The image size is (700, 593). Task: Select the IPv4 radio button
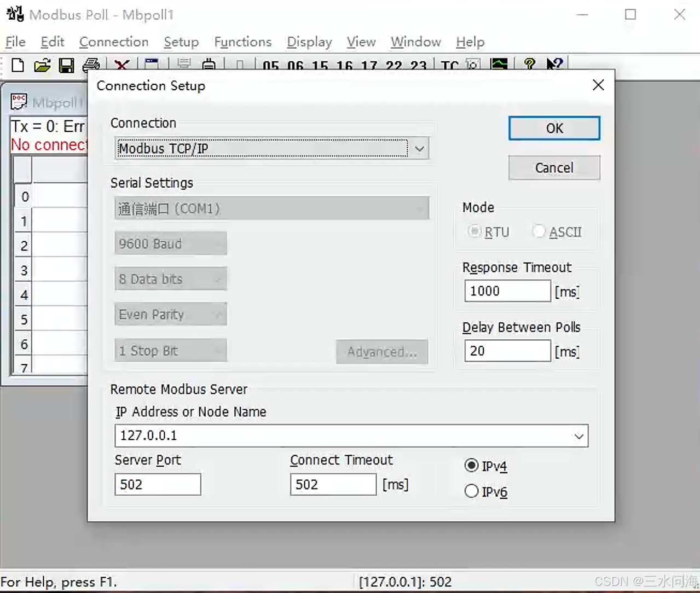[471, 466]
